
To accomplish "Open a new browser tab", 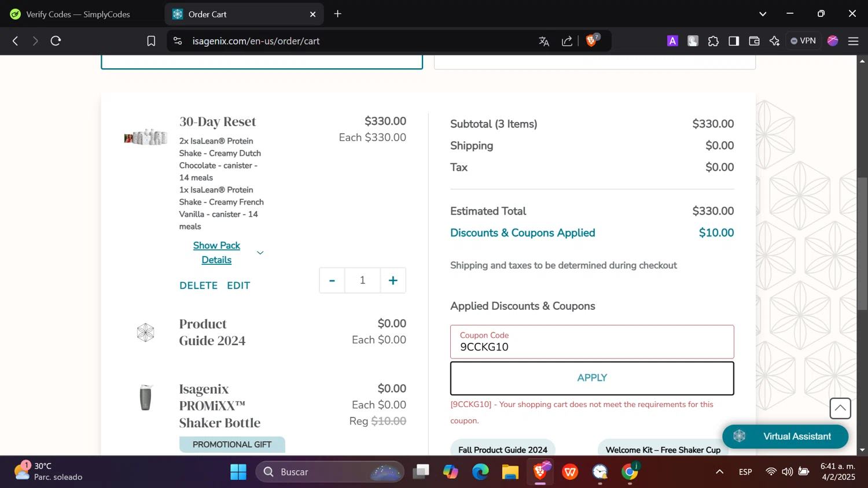I will [x=338, y=14].
